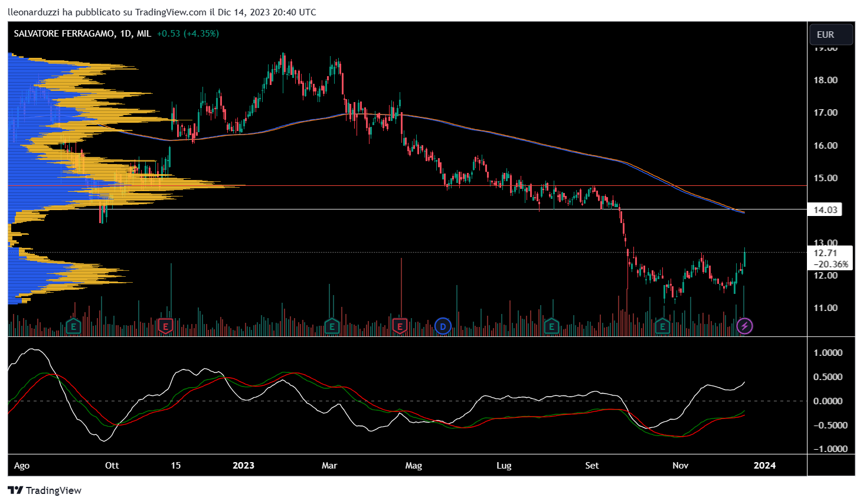The width and height of the screenshot is (863, 504).
Task: Click the publication header mentioning TradingView.com
Action: (162, 12)
